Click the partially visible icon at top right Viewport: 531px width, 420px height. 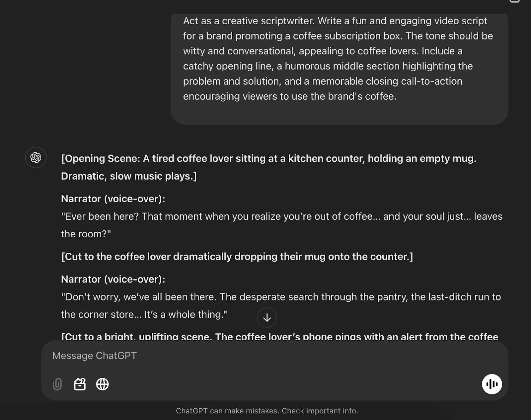click(514, 1)
